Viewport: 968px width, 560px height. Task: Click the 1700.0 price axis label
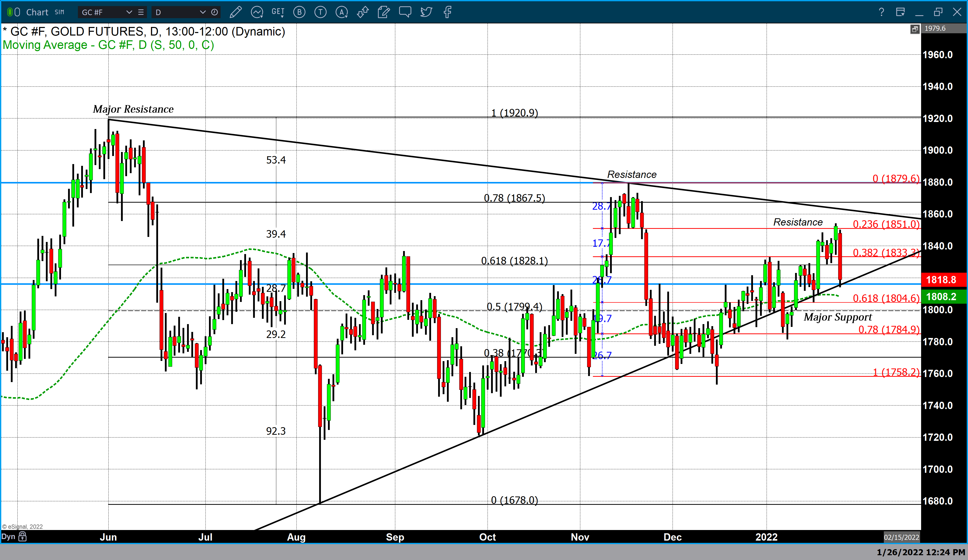[x=938, y=469]
